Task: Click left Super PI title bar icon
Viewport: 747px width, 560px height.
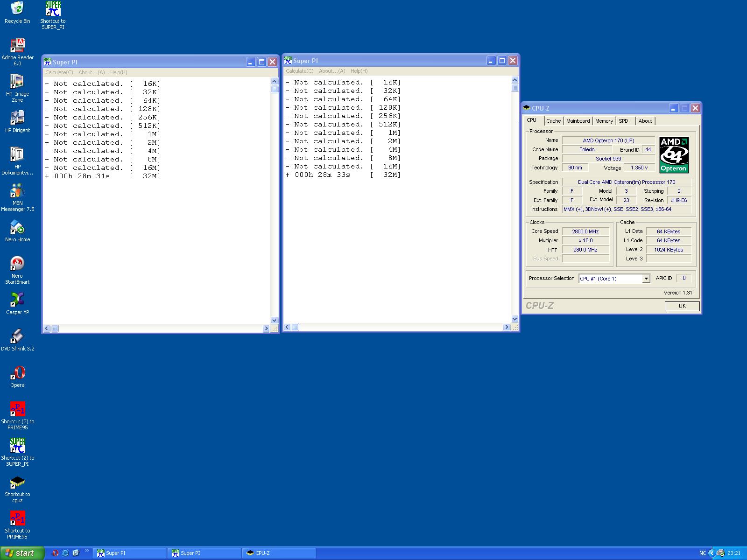Action: tap(48, 61)
